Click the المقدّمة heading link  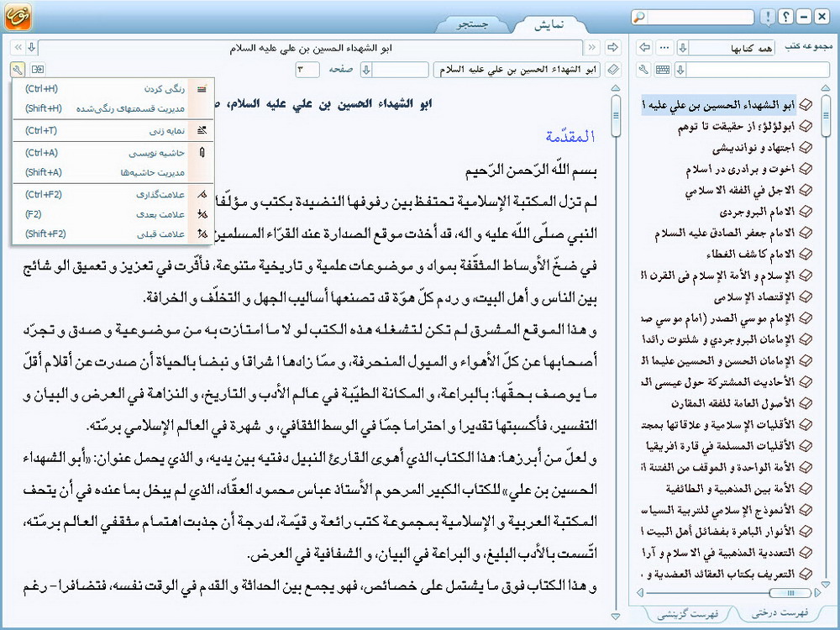pyautogui.click(x=570, y=137)
